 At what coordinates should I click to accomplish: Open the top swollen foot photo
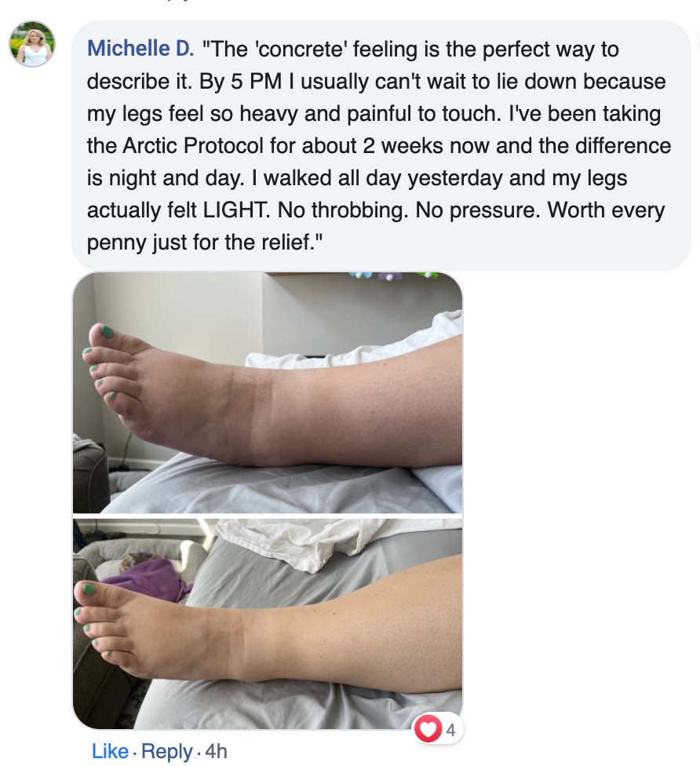point(268,392)
